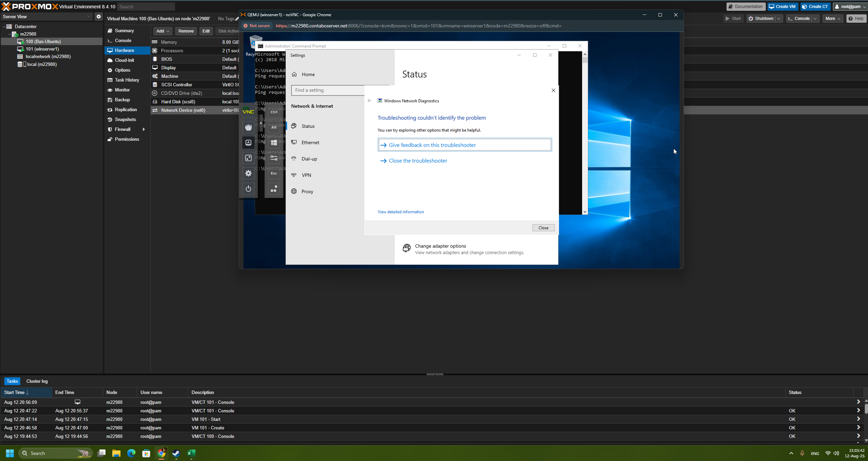The image size is (868, 461).
Task: Click the Documentation button
Action: pyautogui.click(x=746, y=6)
